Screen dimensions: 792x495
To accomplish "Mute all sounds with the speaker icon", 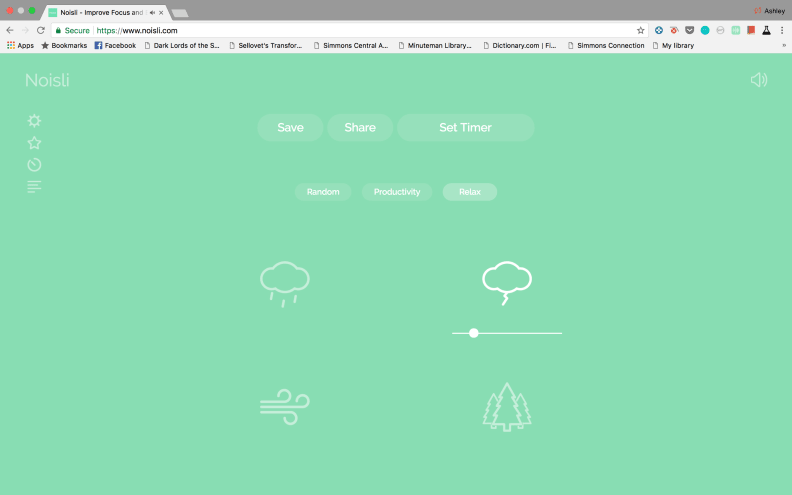I will click(x=759, y=80).
